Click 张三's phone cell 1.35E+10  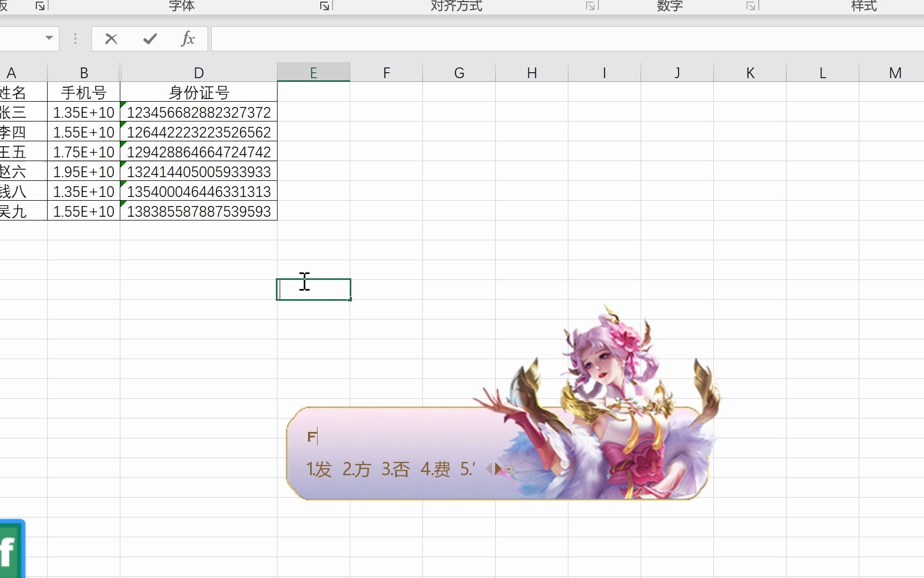pos(84,112)
